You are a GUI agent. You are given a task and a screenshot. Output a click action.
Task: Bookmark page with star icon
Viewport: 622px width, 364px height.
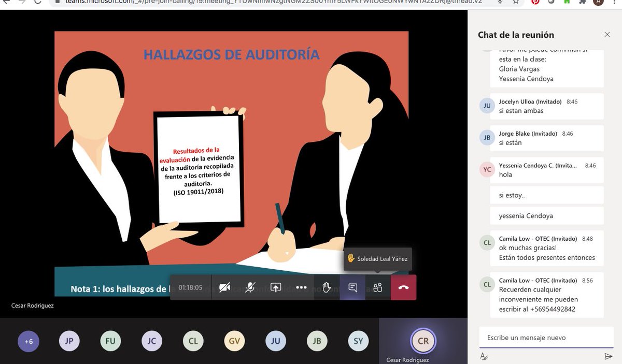click(x=515, y=2)
